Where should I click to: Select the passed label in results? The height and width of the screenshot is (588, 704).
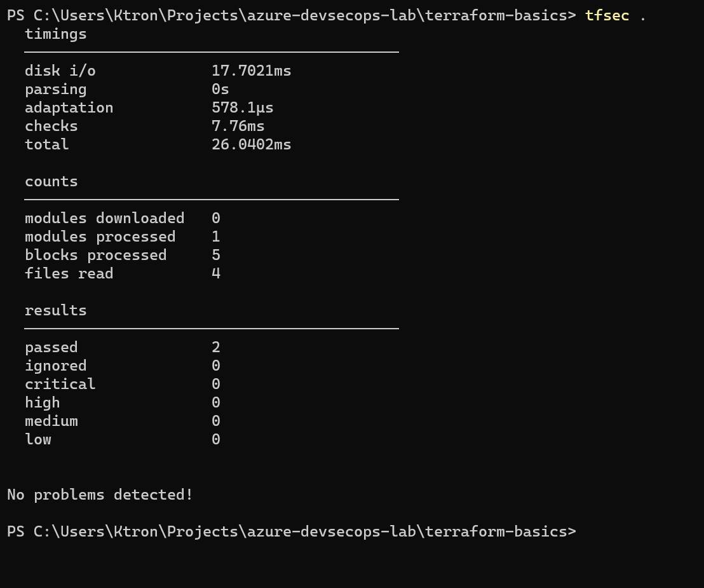[51, 348]
